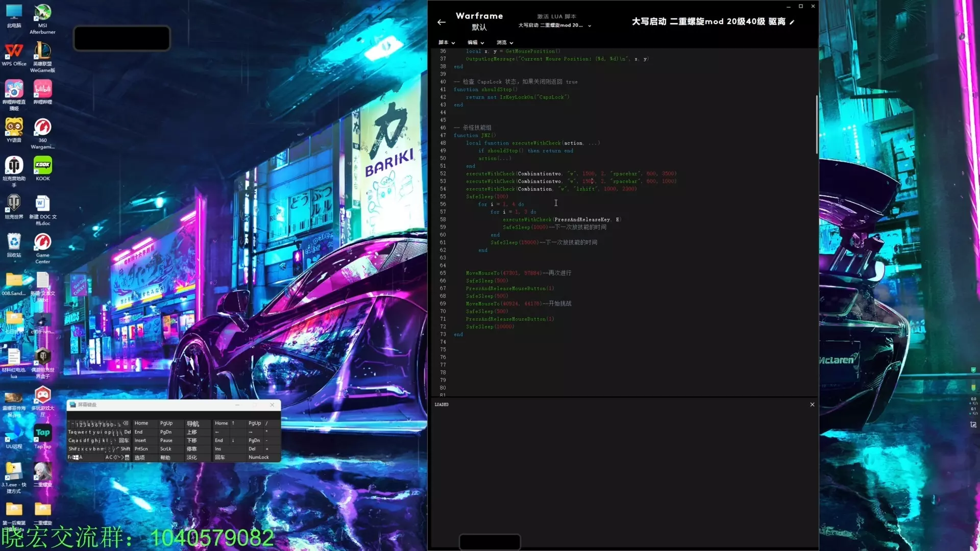Click the 淡化 key on on-screen keyboard
This screenshot has width=980, height=551.
coord(191,457)
